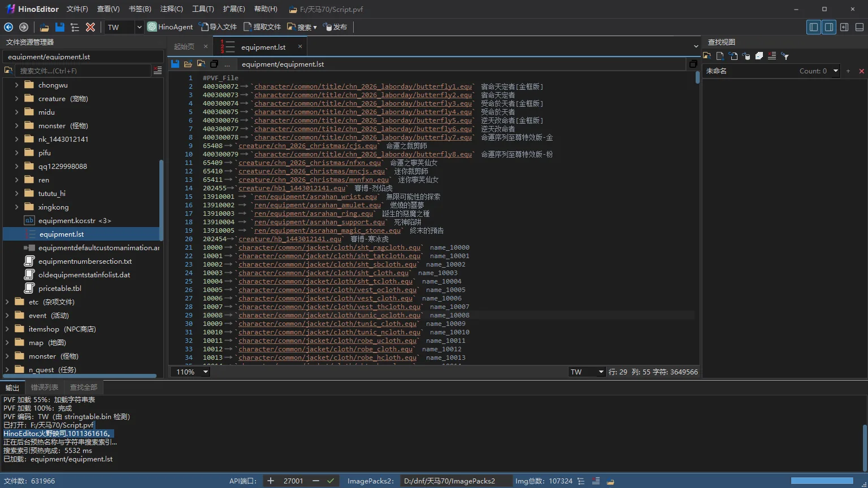This screenshot has height=488, width=868.
Task: Launch HinoAgent assistant
Action: click(170, 27)
